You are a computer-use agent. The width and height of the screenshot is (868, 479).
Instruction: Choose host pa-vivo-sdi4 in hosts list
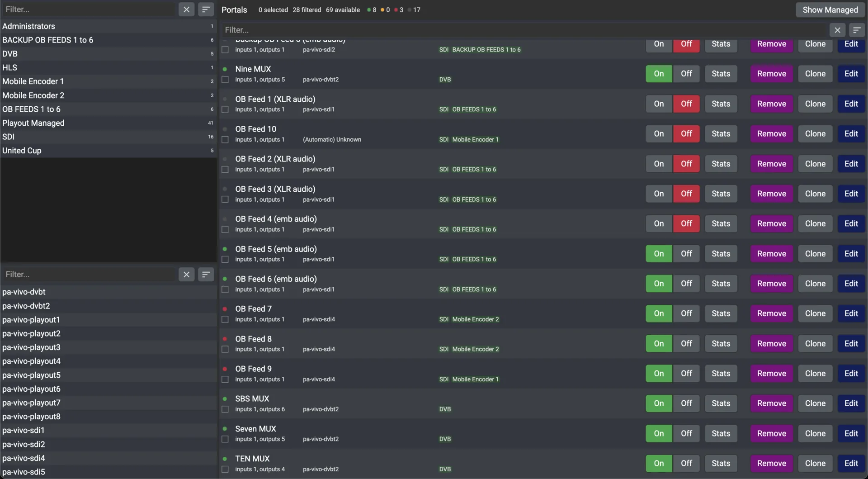(108, 458)
